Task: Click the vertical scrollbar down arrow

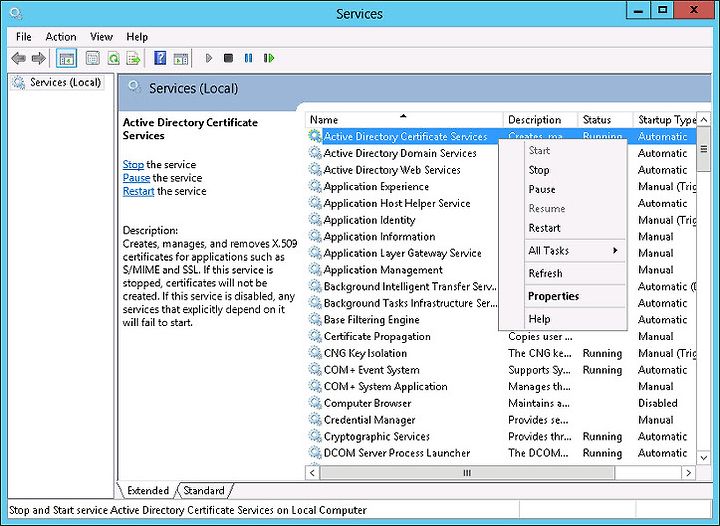Action: (x=703, y=458)
